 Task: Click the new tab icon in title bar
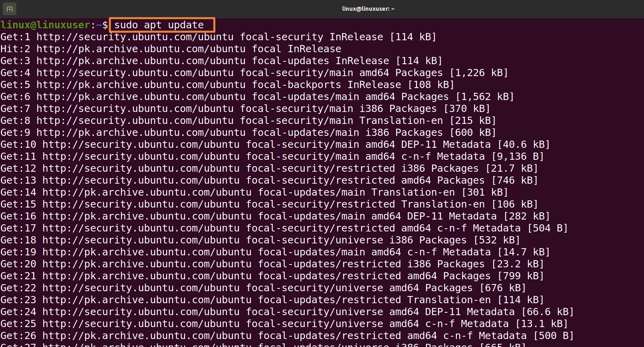[10, 9]
